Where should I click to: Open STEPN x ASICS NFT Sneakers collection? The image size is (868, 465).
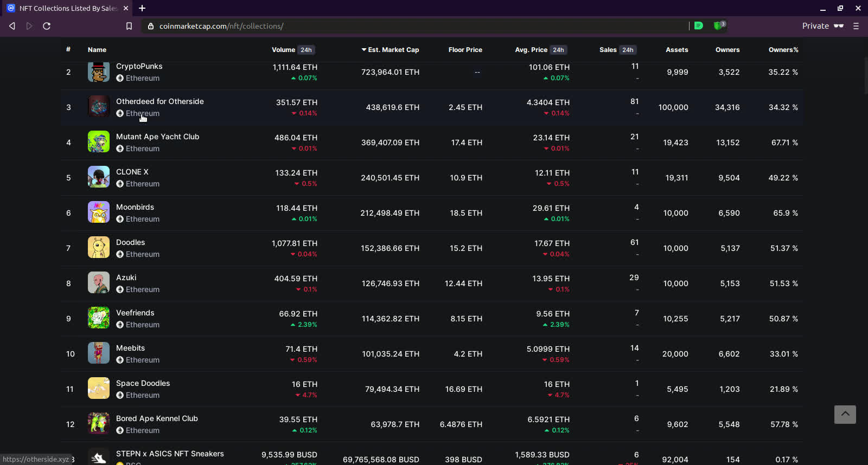click(x=170, y=454)
